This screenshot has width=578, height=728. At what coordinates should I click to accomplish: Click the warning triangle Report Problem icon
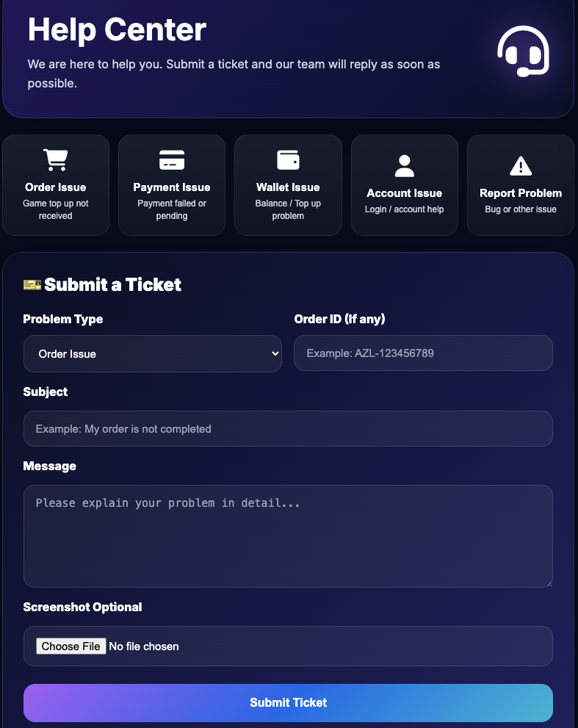[x=521, y=166]
